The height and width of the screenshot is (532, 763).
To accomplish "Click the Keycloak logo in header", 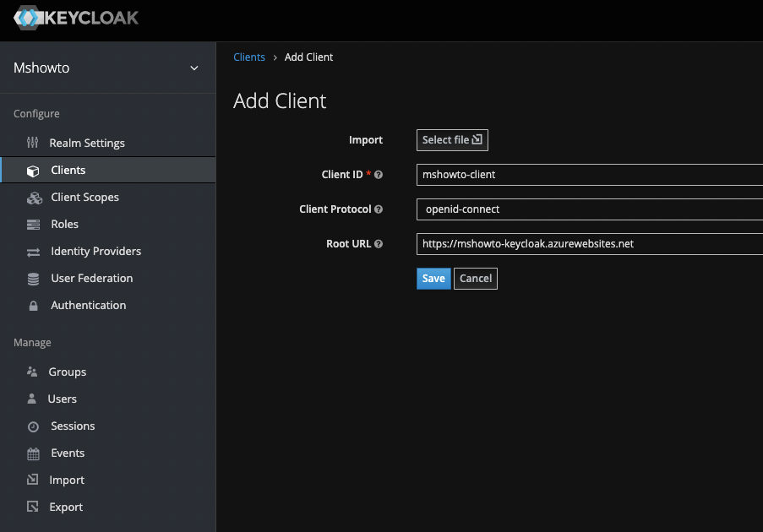I will (76, 18).
